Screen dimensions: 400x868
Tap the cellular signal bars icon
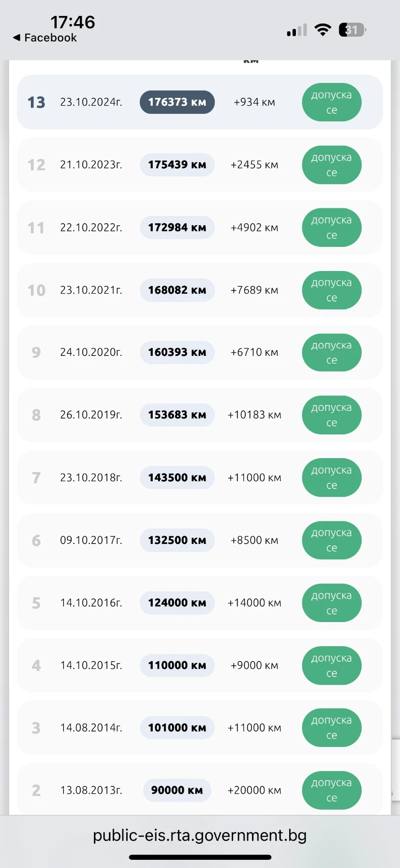coord(297,30)
